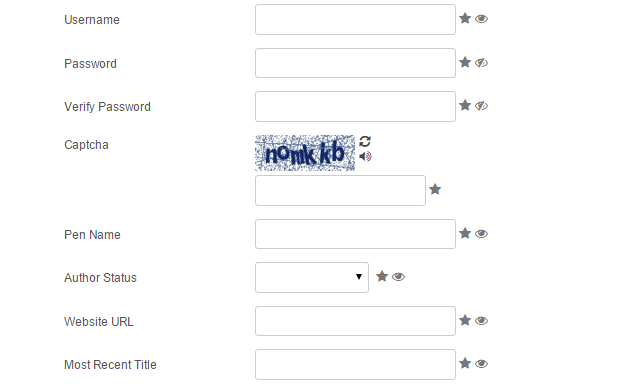Open the Author Status dropdown

point(312,277)
